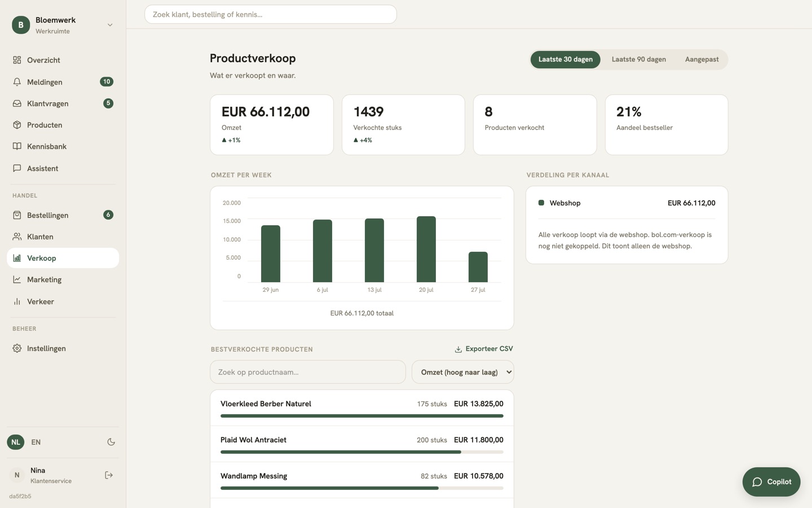This screenshot has width=812, height=508.
Task: Click the Webshop channel name
Action: coord(565,203)
